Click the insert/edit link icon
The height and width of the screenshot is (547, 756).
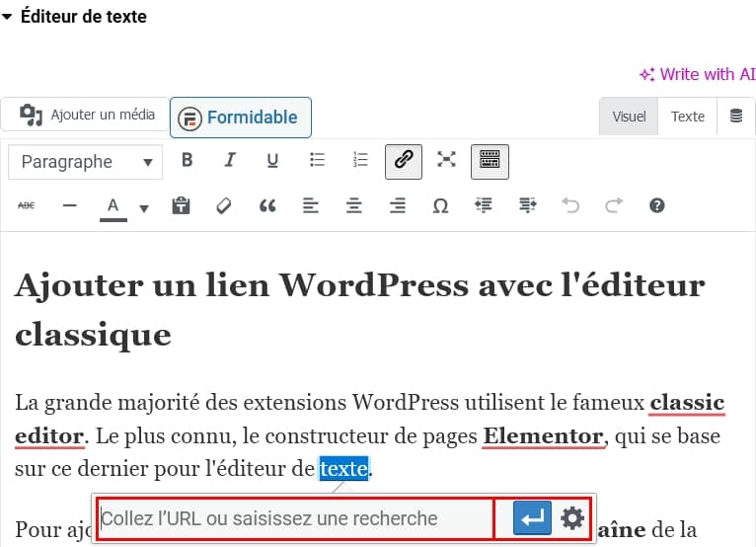(404, 162)
